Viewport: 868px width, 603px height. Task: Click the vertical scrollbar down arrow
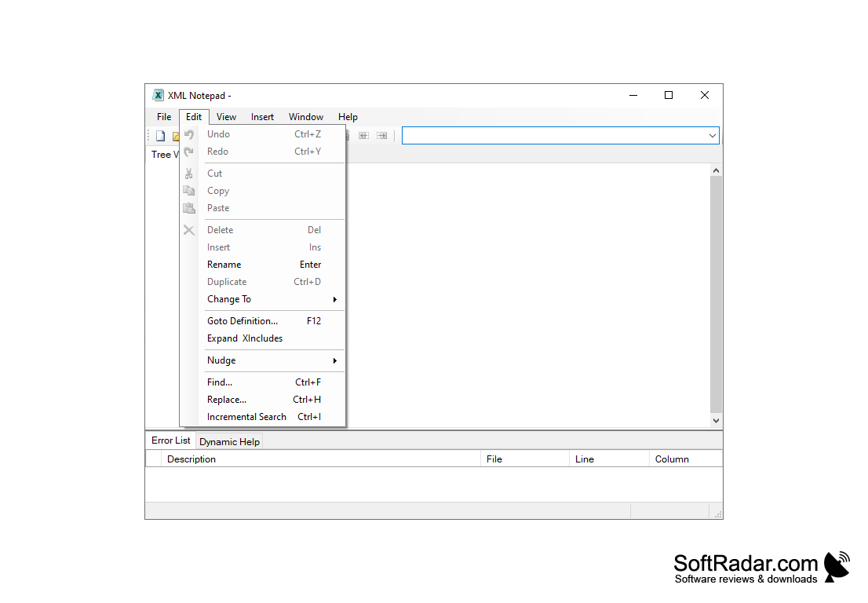(x=716, y=420)
